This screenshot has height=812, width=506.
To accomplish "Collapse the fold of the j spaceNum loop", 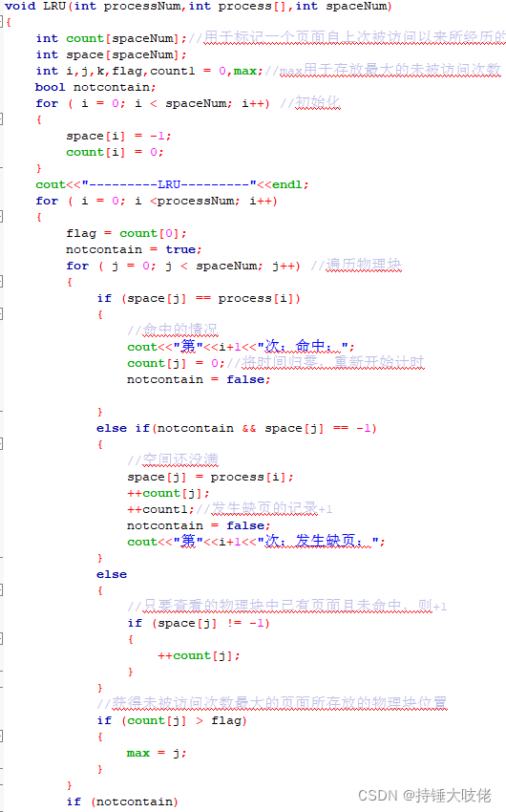I will (2, 282).
